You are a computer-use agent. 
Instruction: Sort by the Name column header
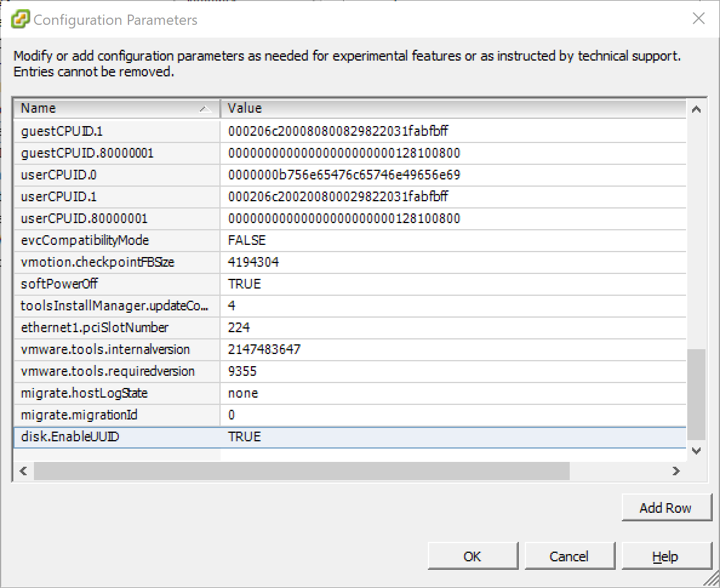(116, 109)
